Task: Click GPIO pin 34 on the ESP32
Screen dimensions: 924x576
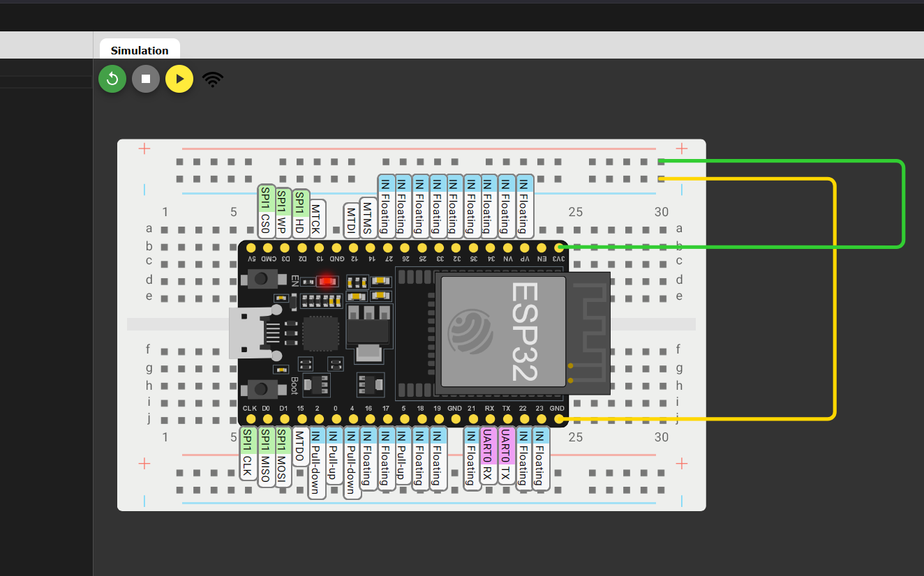Action: (490, 248)
